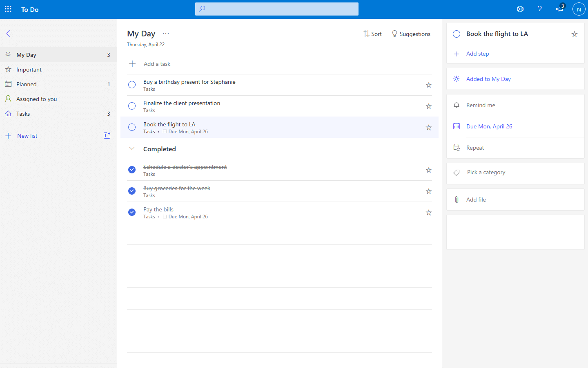Click the category tag icon

457,173
